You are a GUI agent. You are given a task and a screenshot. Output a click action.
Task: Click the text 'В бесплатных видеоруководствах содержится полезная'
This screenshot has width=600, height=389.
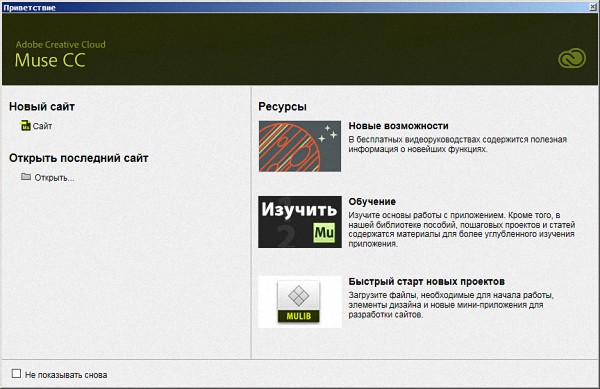457,140
